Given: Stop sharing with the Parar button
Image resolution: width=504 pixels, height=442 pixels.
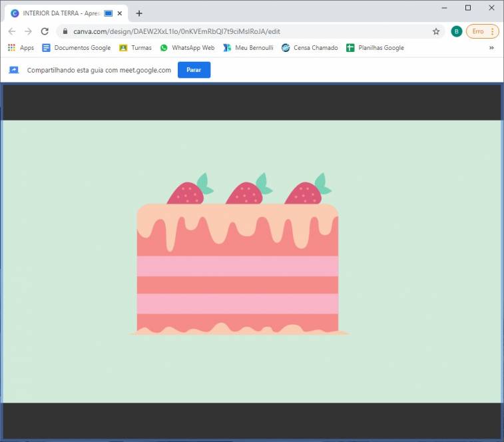Looking at the screenshot, I should coord(194,70).
